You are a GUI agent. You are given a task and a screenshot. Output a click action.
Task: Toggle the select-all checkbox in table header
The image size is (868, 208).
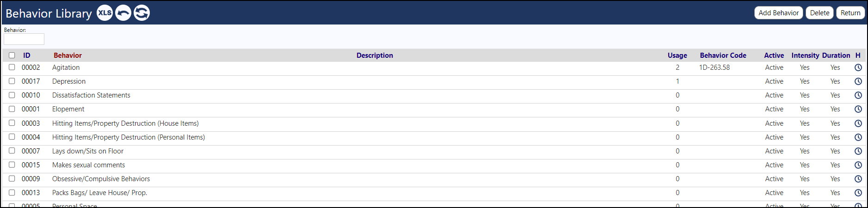12,55
